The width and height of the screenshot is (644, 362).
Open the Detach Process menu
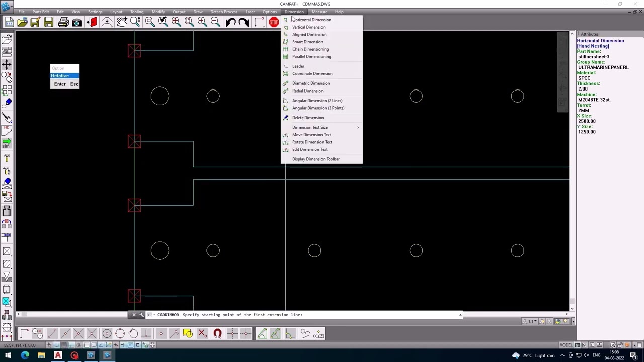click(224, 12)
